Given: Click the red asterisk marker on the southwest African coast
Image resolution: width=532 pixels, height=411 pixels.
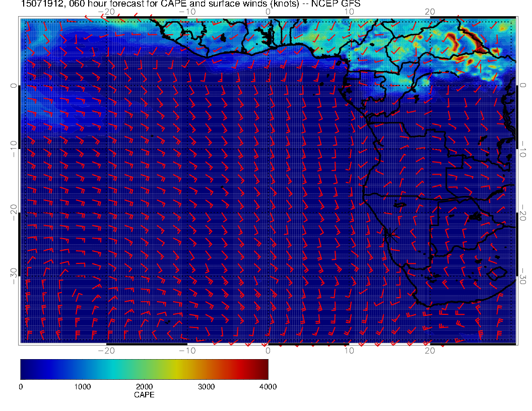Looking at the screenshot, I should pyautogui.click(x=389, y=233).
